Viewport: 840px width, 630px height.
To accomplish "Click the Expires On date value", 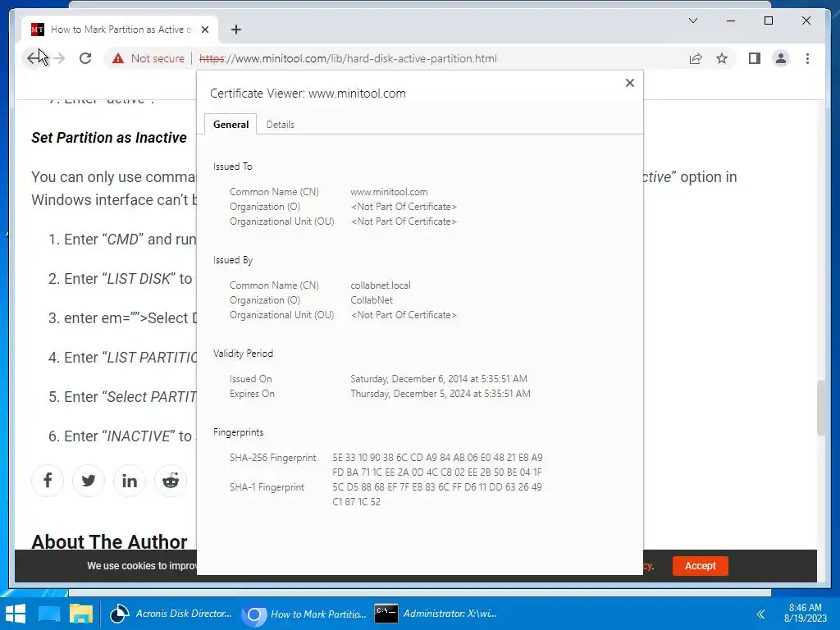I will pos(441,394).
